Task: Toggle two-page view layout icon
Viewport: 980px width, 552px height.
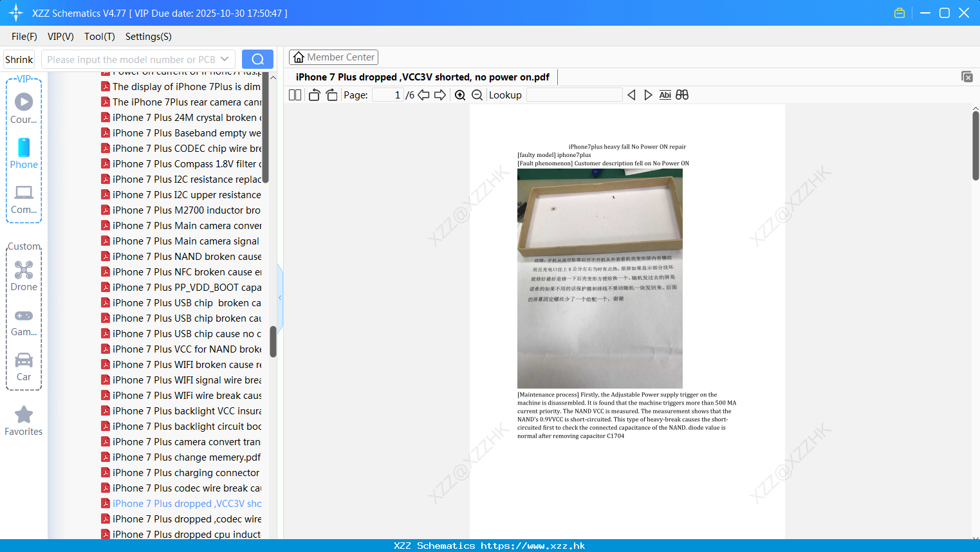Action: coord(295,95)
